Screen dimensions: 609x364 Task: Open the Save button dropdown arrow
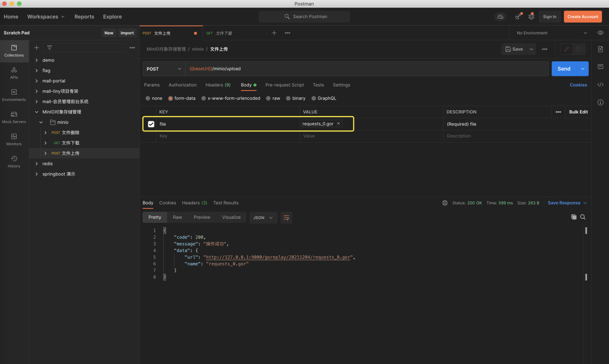tap(531, 49)
